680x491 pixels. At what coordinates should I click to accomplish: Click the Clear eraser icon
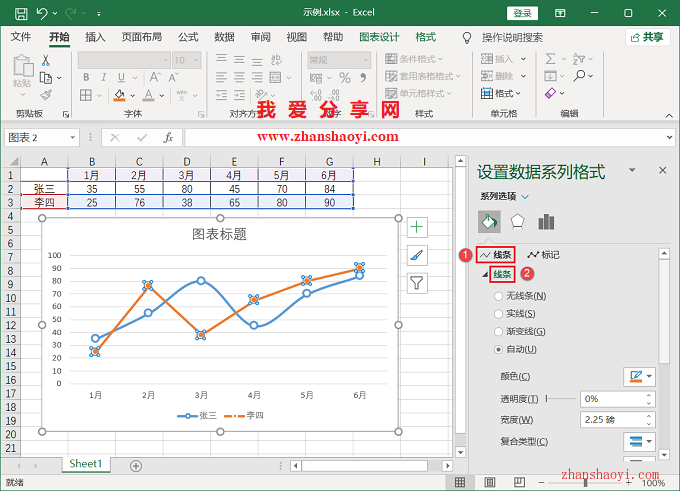click(x=550, y=93)
